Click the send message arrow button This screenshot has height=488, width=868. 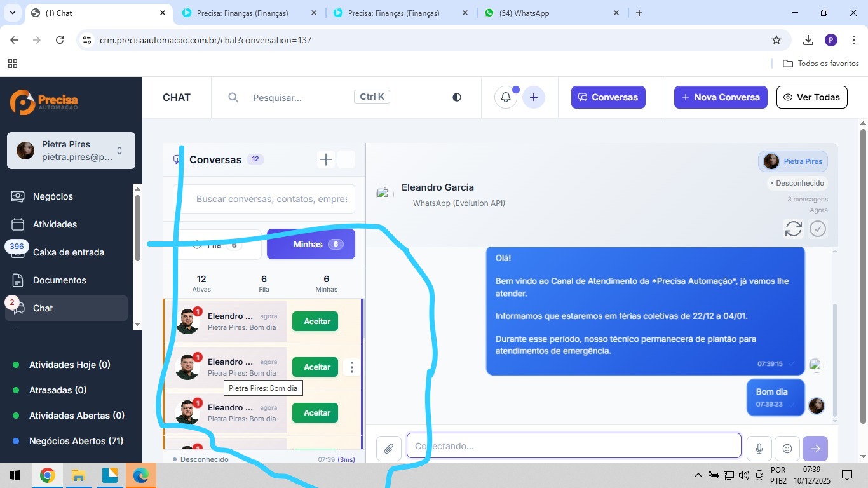pos(815,449)
